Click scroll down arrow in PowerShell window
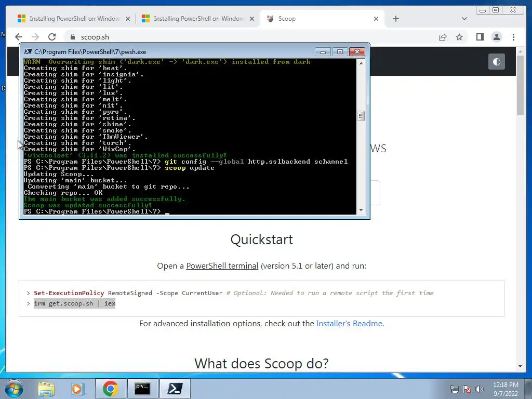532x399 pixels. click(361, 210)
